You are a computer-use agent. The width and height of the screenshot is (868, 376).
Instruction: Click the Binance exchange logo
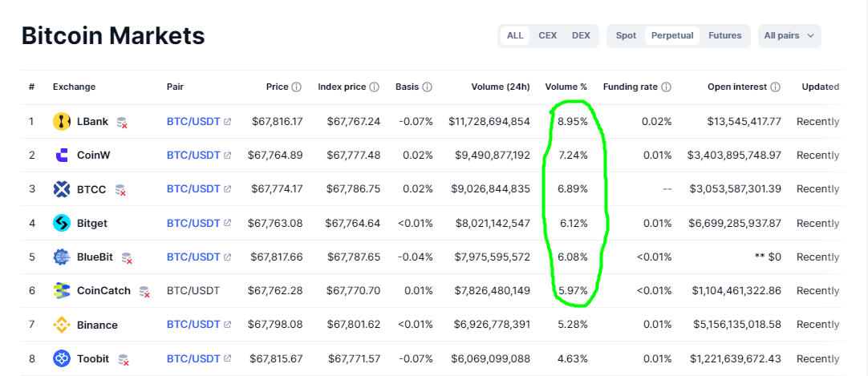(62, 325)
